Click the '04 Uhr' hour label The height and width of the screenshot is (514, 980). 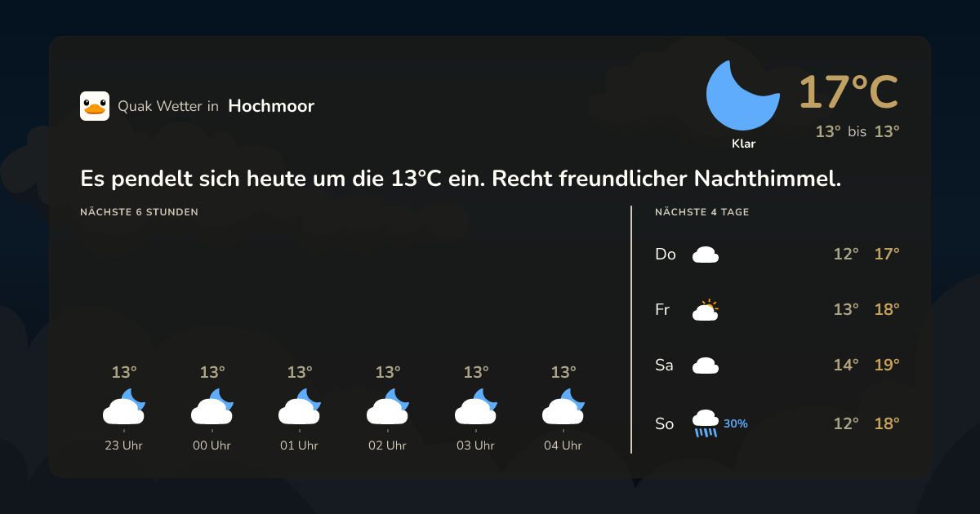point(563,445)
